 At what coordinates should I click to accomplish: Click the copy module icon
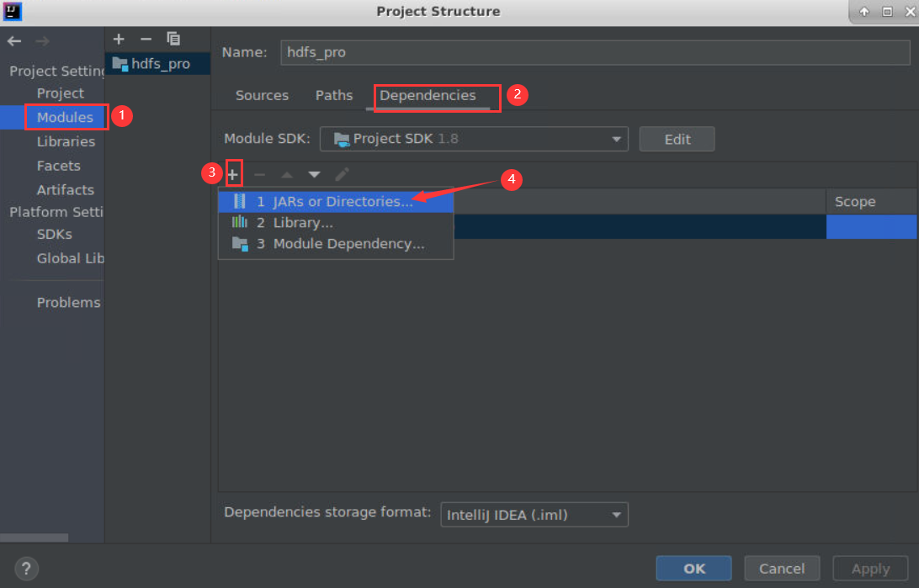pos(173,39)
